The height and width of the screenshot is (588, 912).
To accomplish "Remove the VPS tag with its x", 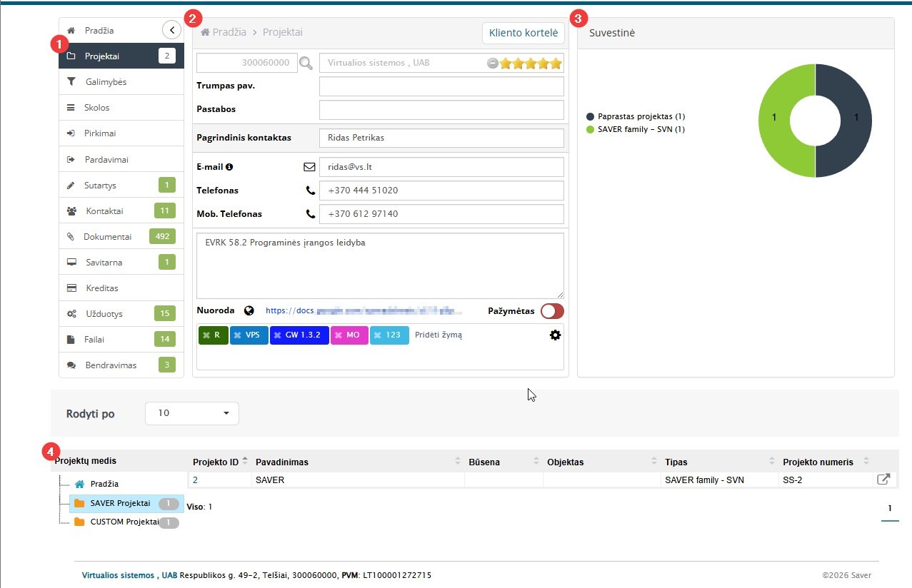I will click(237, 335).
